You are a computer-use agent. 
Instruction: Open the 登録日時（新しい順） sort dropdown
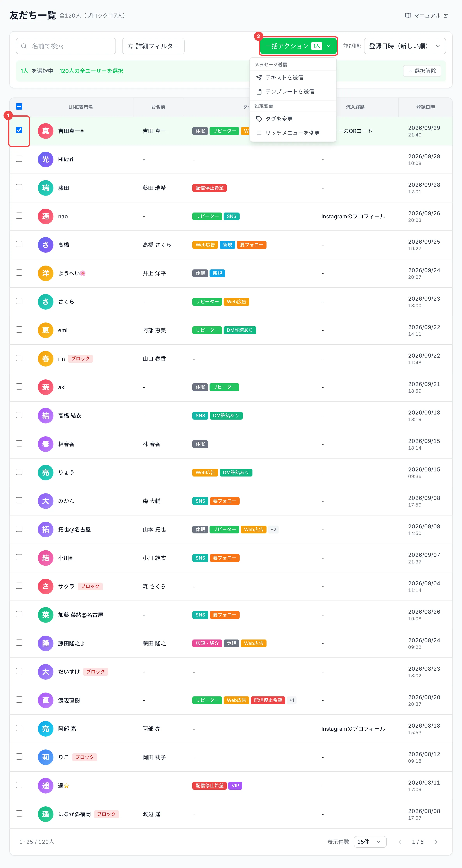[x=405, y=46]
